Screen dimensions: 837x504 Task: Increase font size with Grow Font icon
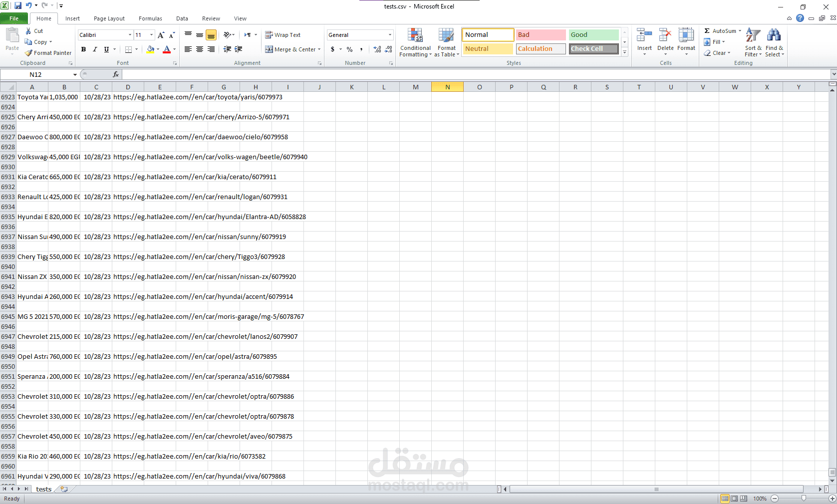[x=161, y=35]
